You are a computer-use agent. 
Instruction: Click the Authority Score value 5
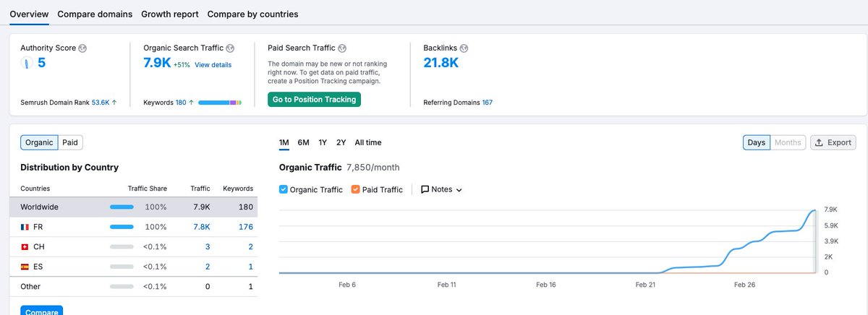[x=41, y=63]
